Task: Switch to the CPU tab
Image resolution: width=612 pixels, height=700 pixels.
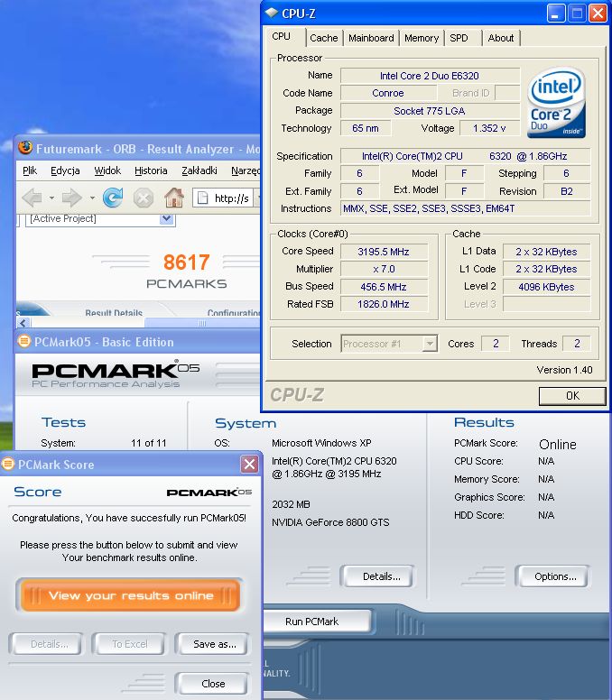Action: pos(282,37)
